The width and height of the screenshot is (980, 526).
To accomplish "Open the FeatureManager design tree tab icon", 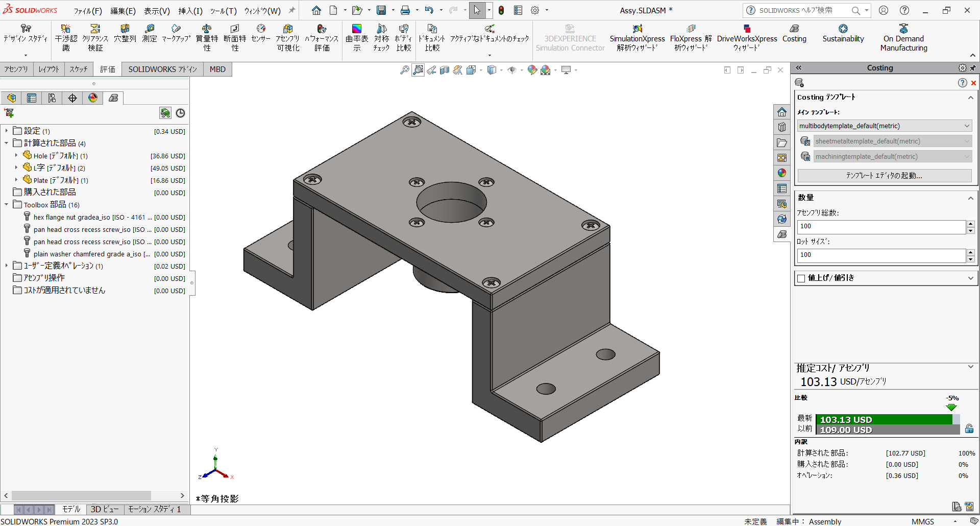I will click(x=11, y=98).
